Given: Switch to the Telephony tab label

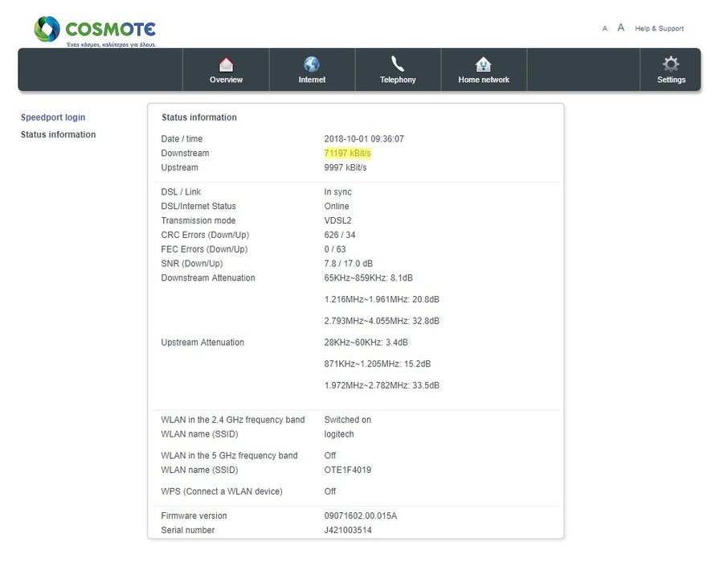Looking at the screenshot, I should pos(398,80).
